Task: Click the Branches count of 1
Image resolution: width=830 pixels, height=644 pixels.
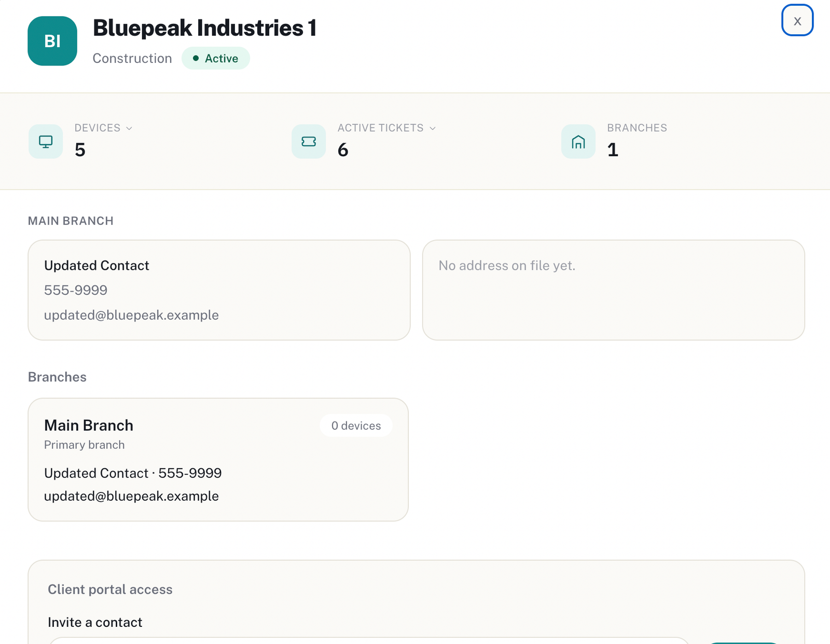Action: click(613, 150)
